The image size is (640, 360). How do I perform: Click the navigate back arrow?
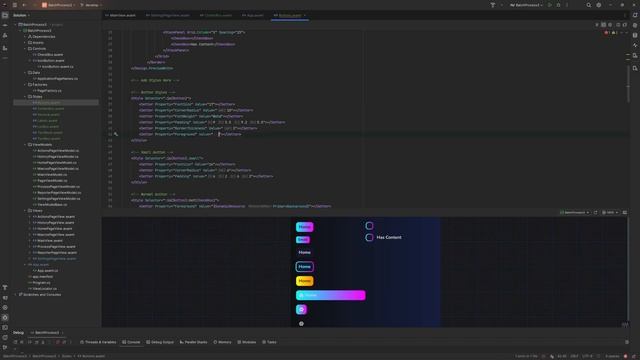click(x=24, y=5)
